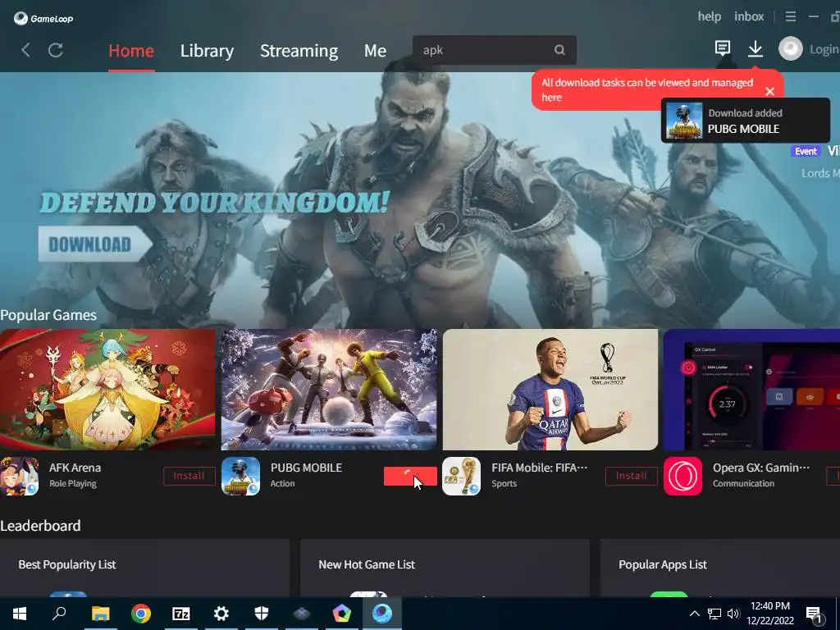The image size is (840, 630).
Task: Switch to the Streaming tab
Action: click(299, 51)
